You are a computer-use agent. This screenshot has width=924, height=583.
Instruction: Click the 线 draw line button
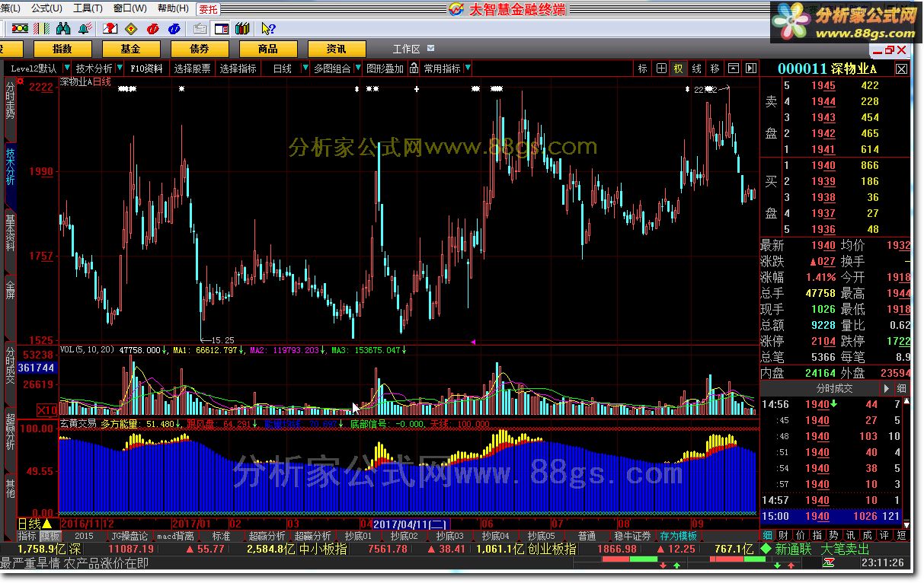696,68
